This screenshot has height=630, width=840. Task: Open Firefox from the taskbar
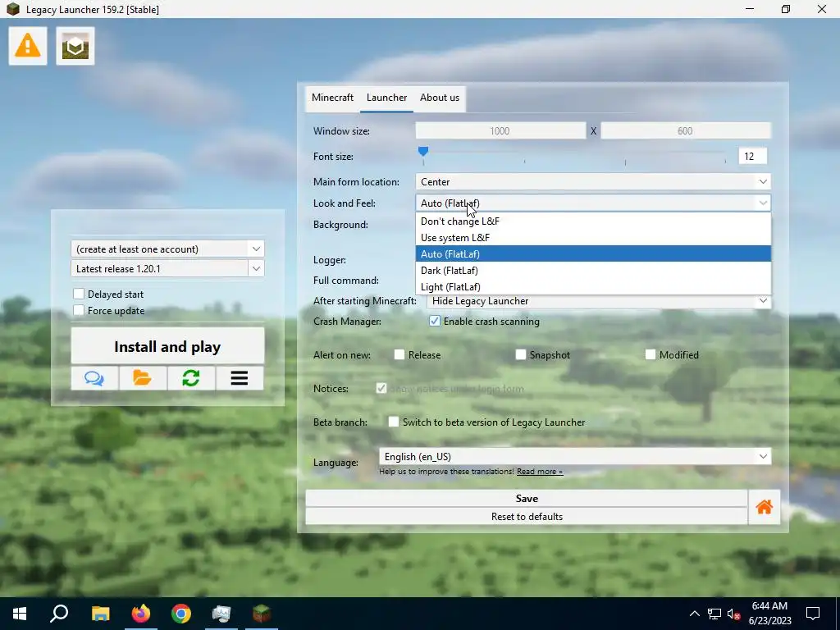pyautogui.click(x=141, y=614)
